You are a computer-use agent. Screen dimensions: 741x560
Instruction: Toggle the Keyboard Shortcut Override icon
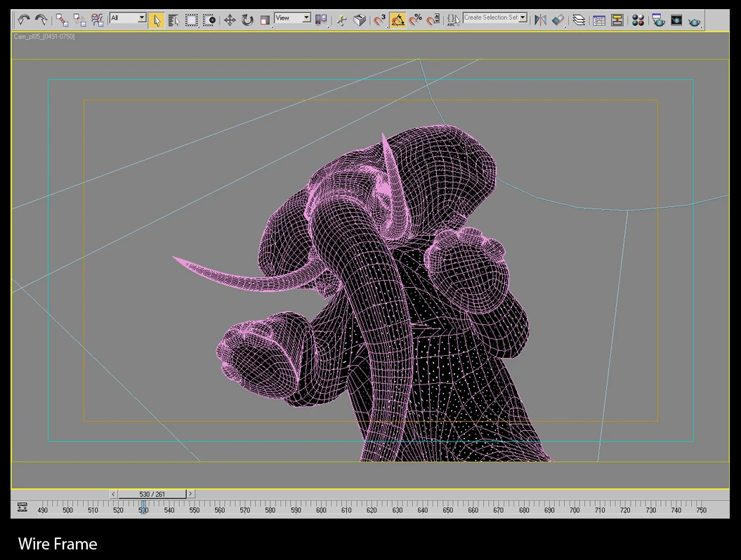point(360,20)
